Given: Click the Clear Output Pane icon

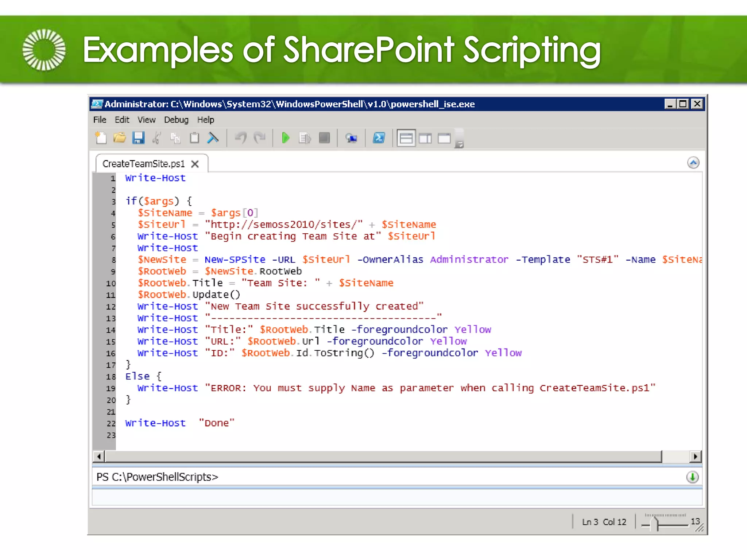Looking at the screenshot, I should pos(213,138).
